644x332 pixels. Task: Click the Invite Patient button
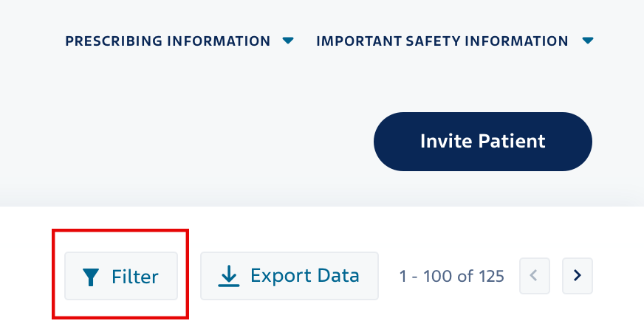click(483, 142)
